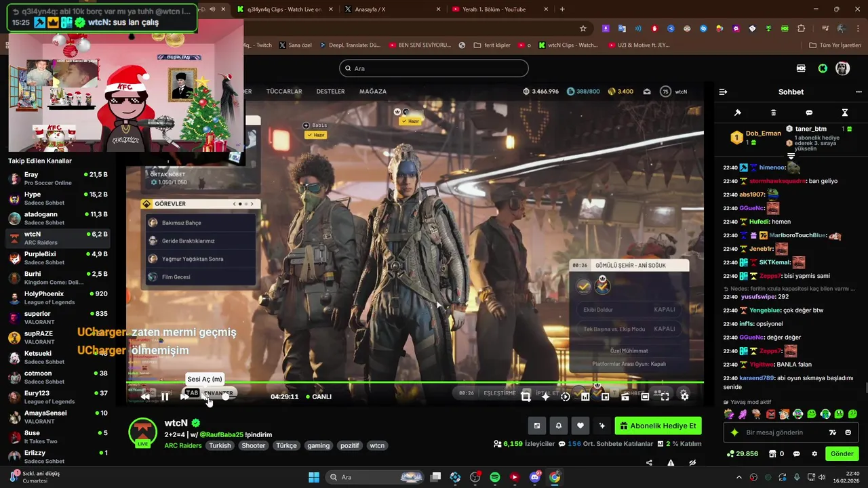Image resolution: width=868 pixels, height=488 pixels.
Task: Click Abonelik Hediye Et button
Action: [x=658, y=426]
